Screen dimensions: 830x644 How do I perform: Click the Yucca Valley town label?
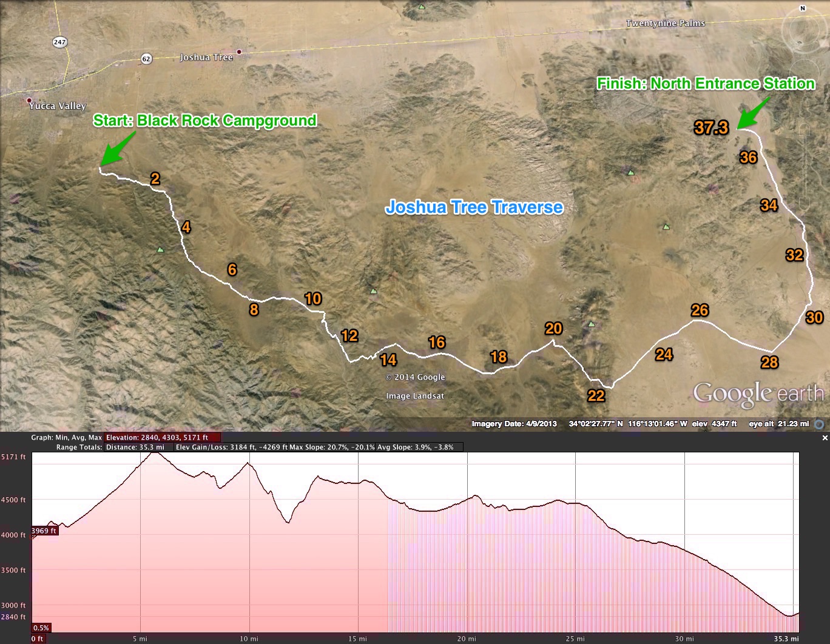(x=58, y=106)
